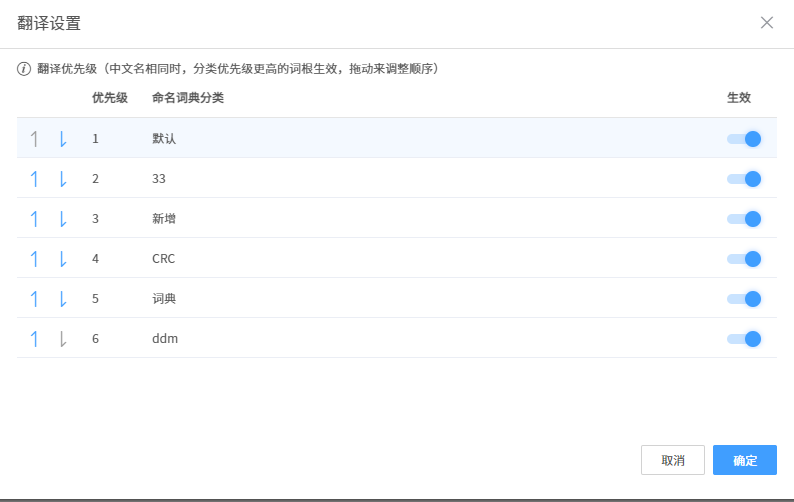Switch off 生效 for 词典
This screenshot has height=502, width=794.
[744, 298]
